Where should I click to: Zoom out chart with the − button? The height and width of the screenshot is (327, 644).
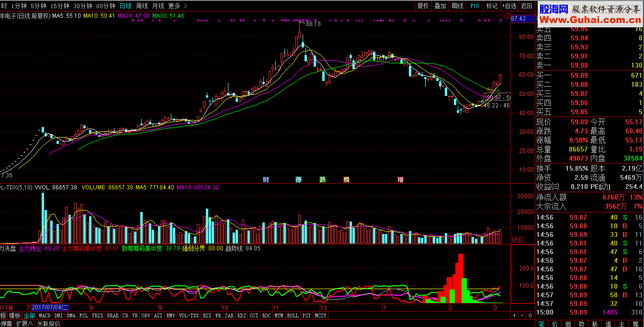pos(522,315)
